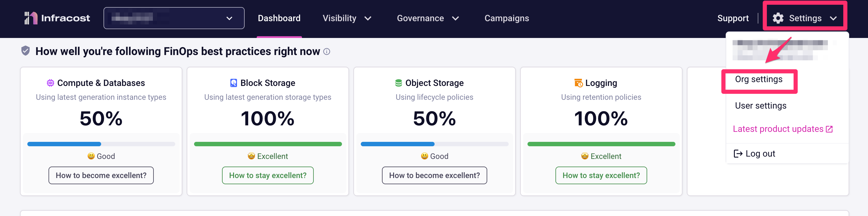Open the Governance menu
This screenshot has height=216, width=868.
428,18
